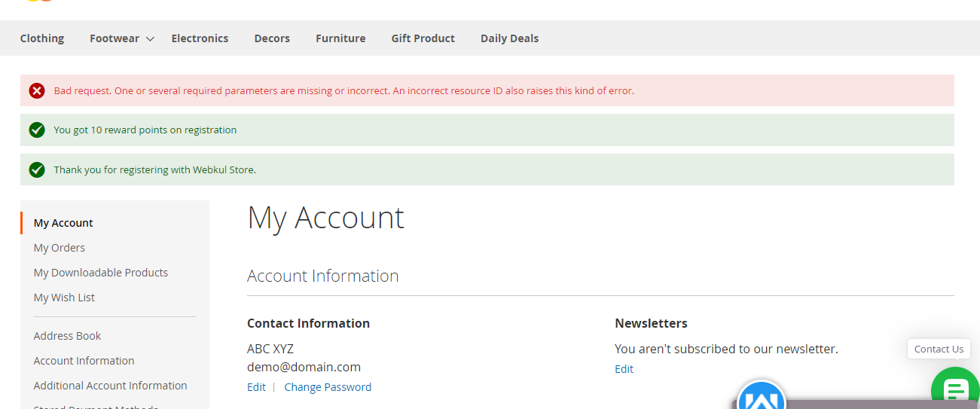Open the Address Book page

click(67, 336)
